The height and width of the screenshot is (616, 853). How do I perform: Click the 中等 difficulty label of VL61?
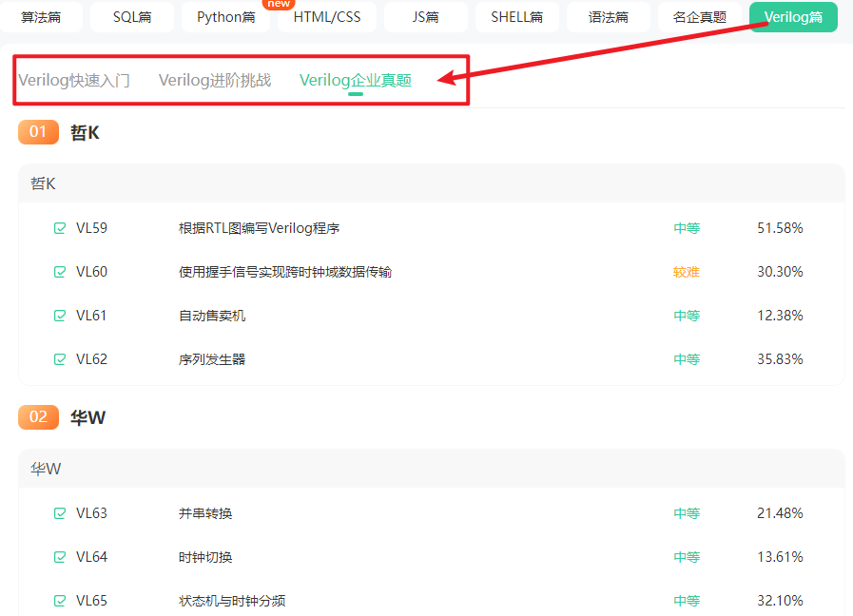(687, 316)
